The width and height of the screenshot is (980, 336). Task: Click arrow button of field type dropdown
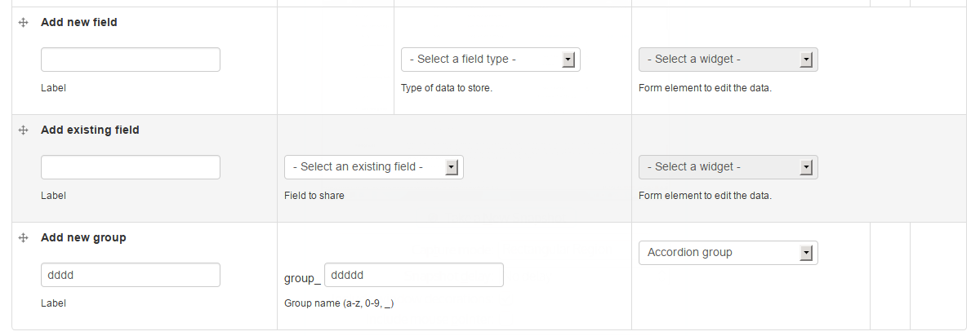click(569, 60)
